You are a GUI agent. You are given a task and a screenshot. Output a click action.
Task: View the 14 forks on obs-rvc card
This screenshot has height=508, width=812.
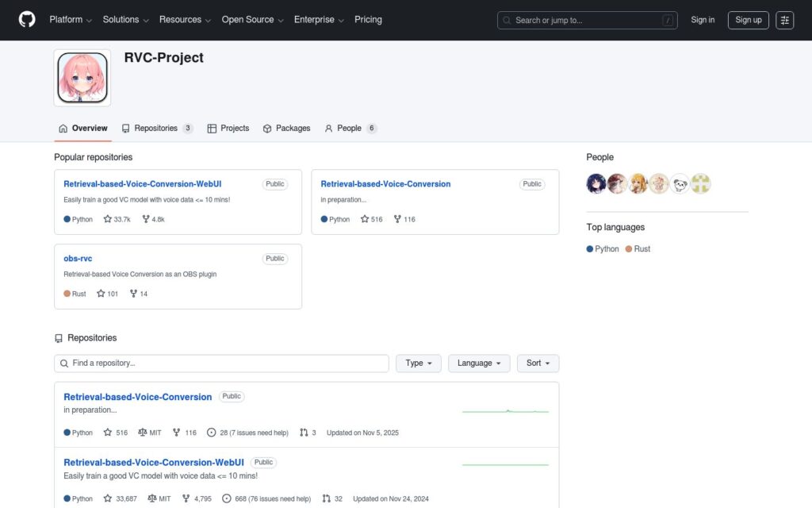pos(139,294)
